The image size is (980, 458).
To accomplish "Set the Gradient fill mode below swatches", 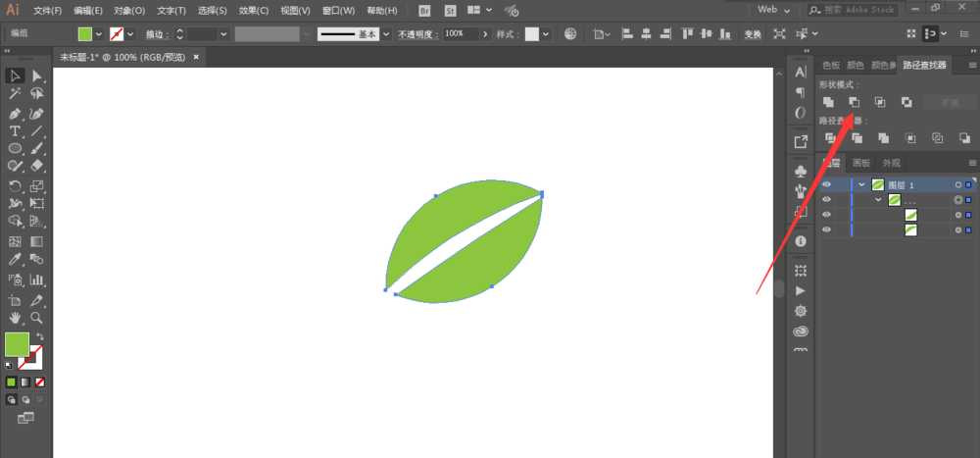I will point(25,382).
